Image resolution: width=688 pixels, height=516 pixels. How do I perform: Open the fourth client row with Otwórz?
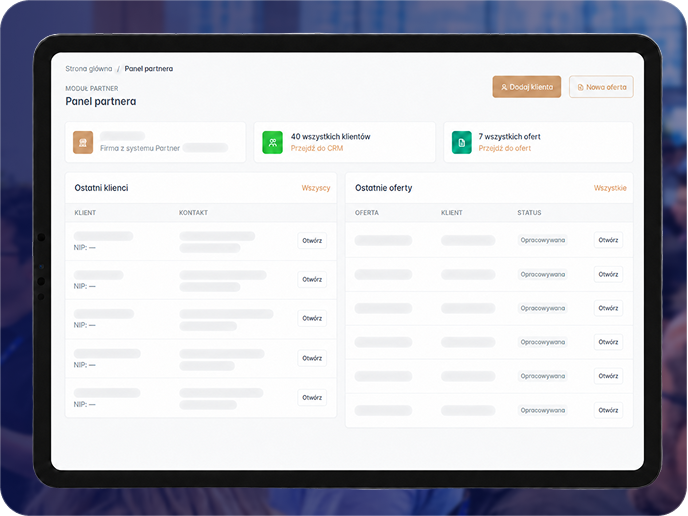tap(312, 358)
